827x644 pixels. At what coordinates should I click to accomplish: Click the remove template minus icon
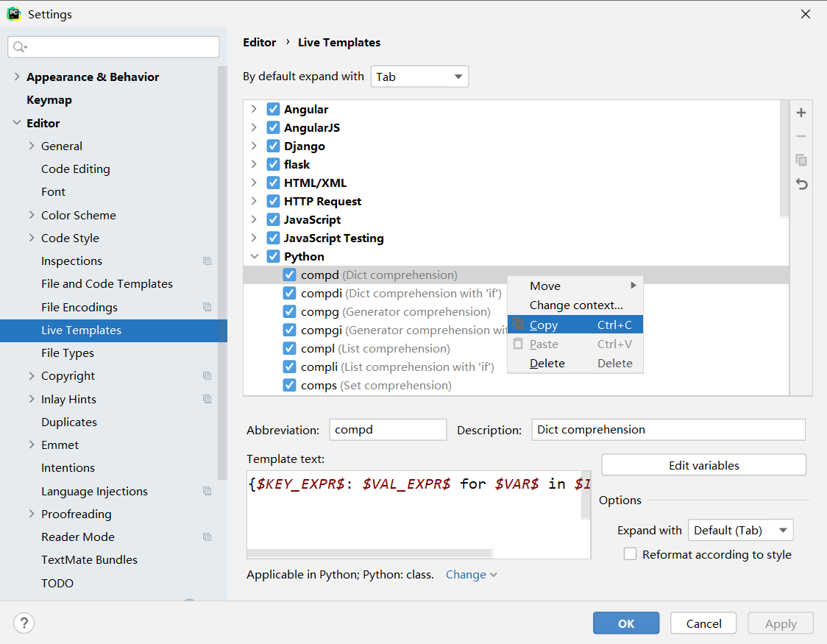(x=801, y=136)
